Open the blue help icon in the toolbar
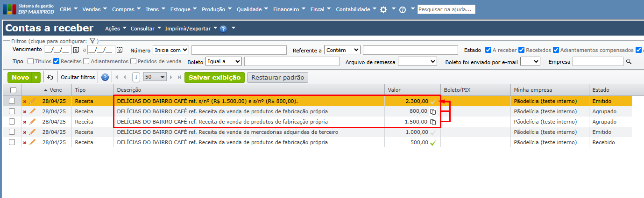644x198 pixels. (105, 77)
